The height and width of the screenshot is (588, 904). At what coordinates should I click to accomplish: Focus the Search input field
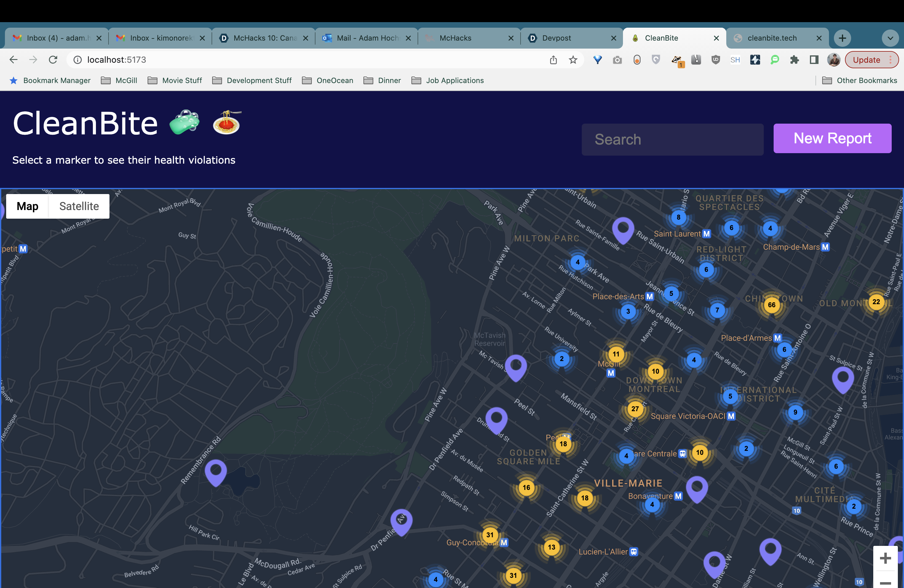672,139
